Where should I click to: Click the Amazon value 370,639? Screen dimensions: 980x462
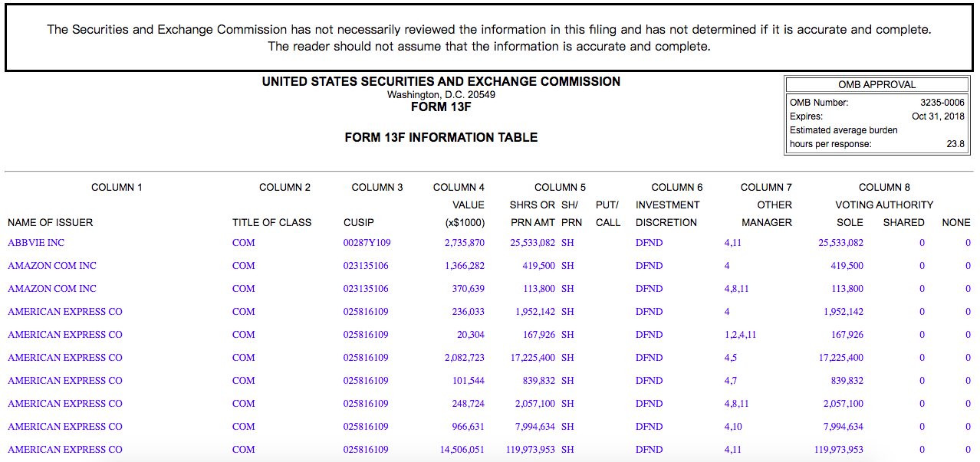tap(468, 289)
